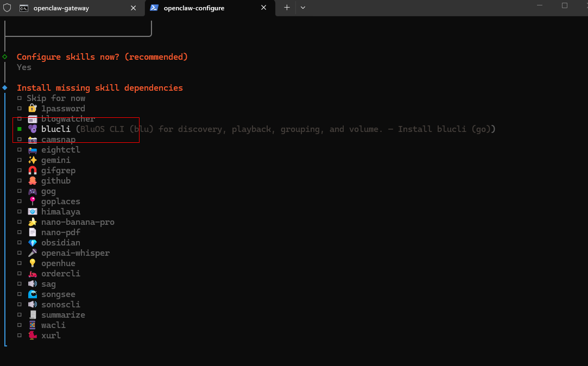Select the openai-whisper skill label

pyautogui.click(x=75, y=253)
